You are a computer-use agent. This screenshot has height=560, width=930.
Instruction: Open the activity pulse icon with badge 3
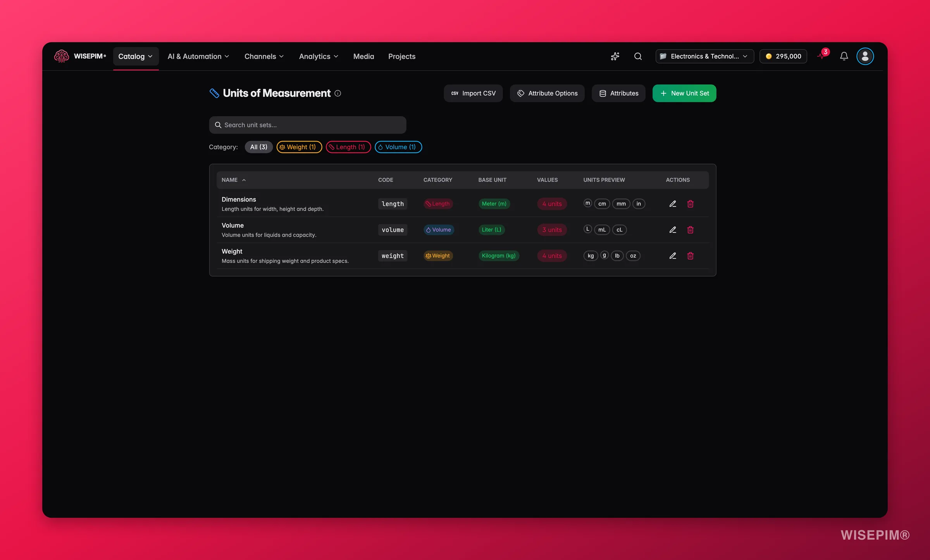click(822, 55)
